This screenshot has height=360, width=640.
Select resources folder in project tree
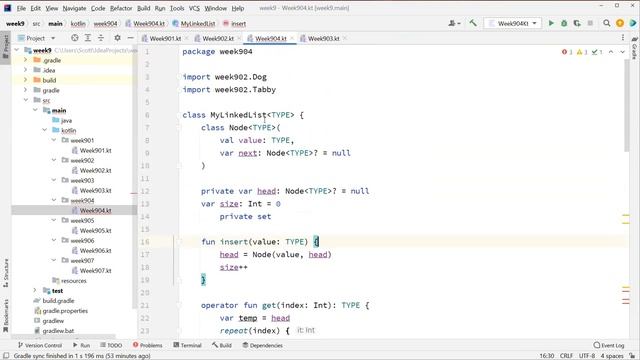[73, 281]
